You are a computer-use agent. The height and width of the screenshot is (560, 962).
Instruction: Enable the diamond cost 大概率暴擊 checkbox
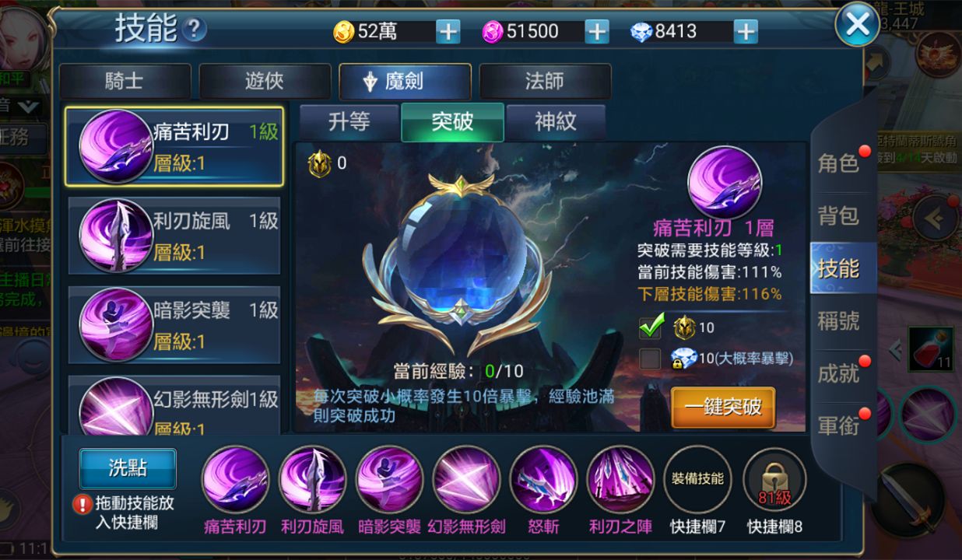[650, 359]
